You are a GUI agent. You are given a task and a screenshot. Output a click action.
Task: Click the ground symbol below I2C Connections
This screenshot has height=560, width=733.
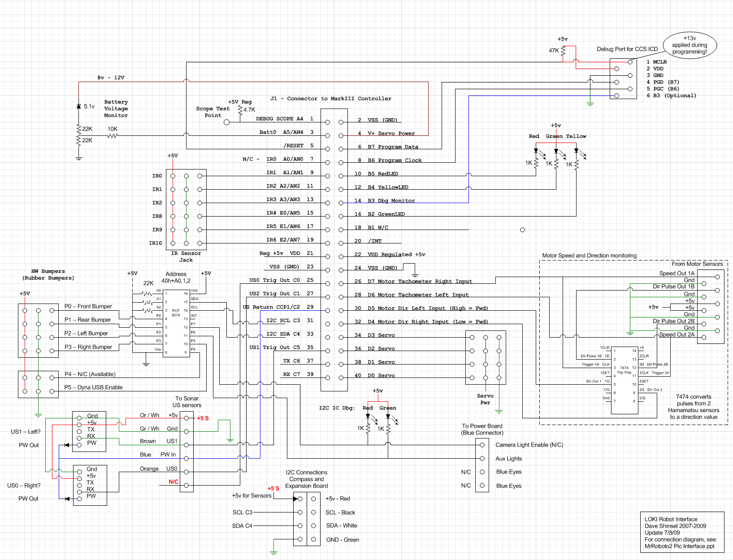(x=273, y=552)
